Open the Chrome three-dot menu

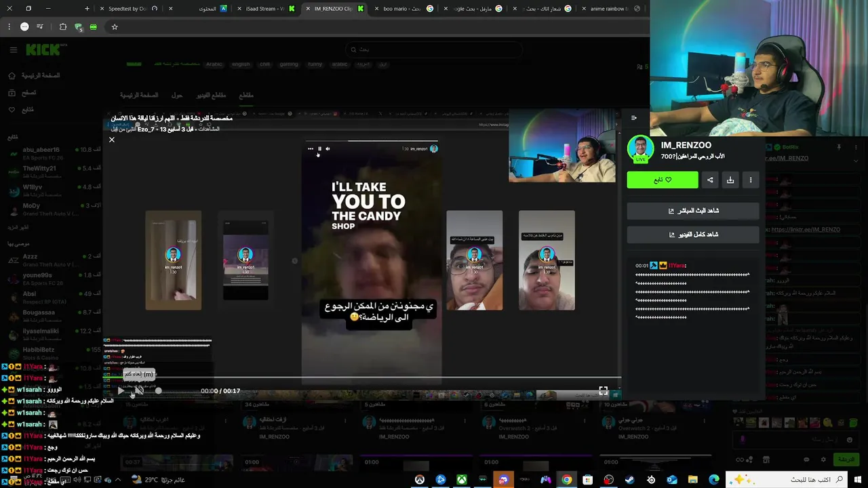(x=9, y=27)
